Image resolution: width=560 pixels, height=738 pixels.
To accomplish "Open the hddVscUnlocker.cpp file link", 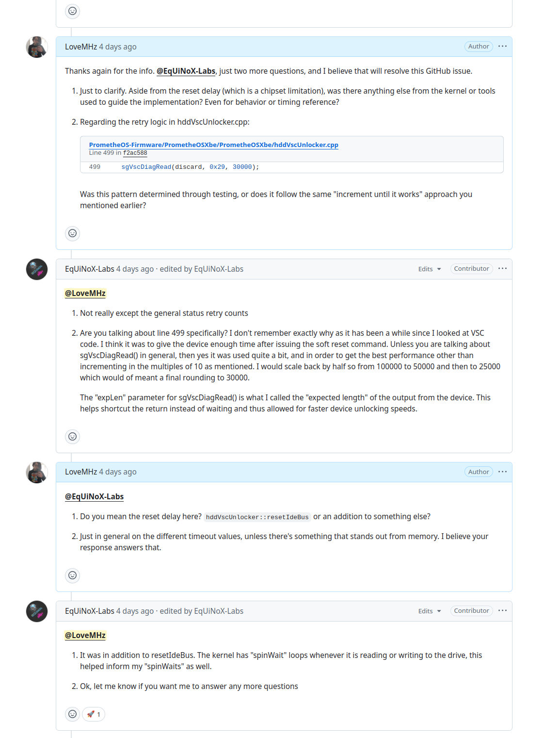I will (x=214, y=145).
